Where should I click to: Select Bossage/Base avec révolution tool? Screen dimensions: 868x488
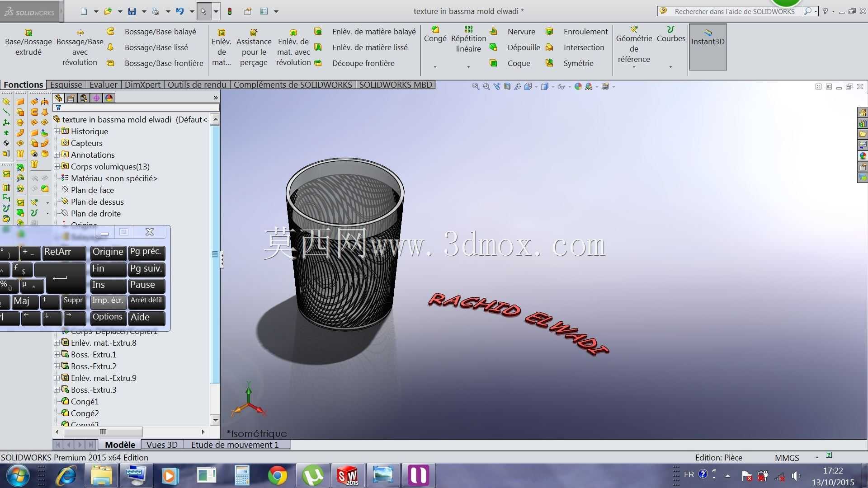click(x=80, y=47)
